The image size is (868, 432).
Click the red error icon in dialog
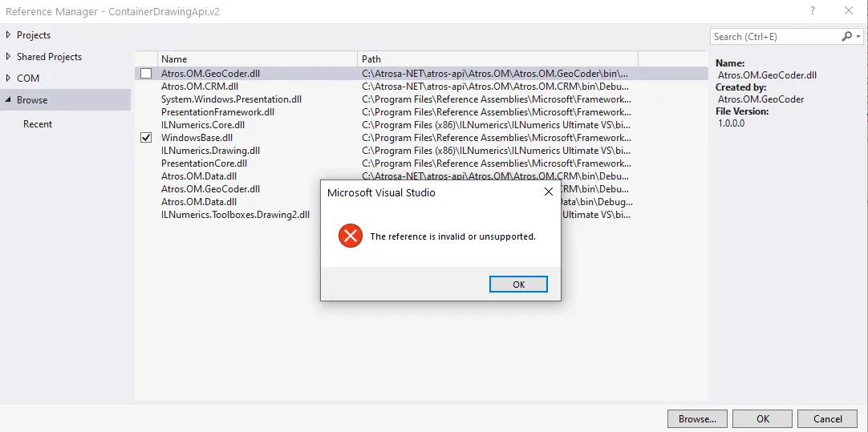pyautogui.click(x=351, y=236)
